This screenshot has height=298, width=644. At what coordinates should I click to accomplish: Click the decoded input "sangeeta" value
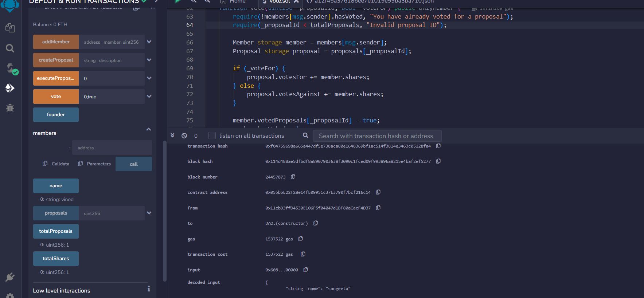338,289
